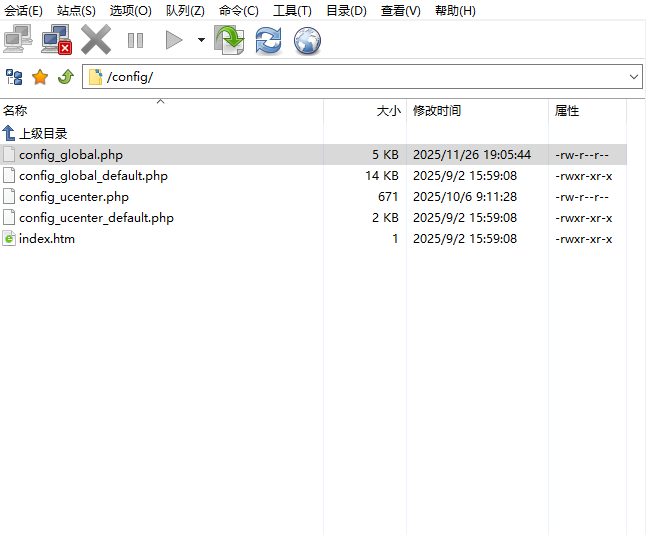
Task: Sort by 属性 column header
Action: pyautogui.click(x=587, y=111)
